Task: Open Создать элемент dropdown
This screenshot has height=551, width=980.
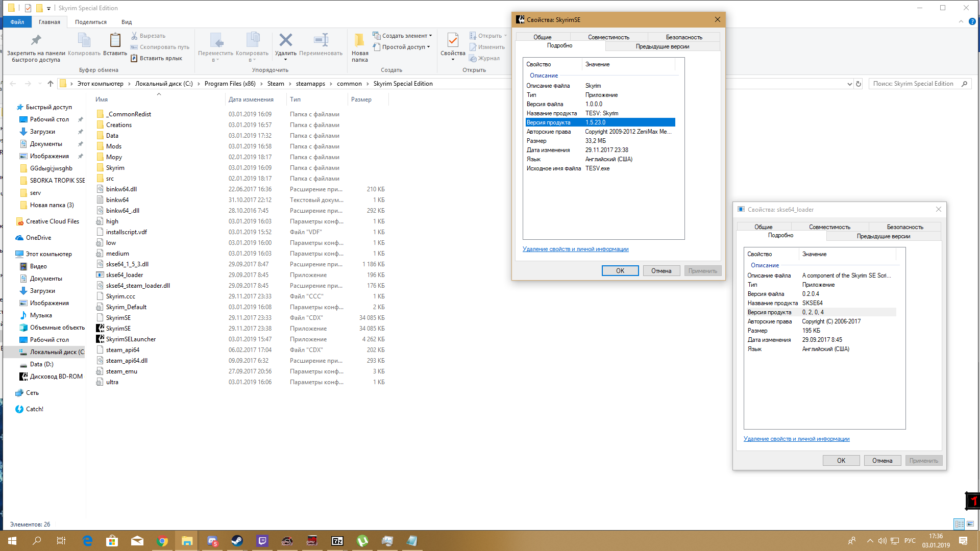Action: point(406,36)
